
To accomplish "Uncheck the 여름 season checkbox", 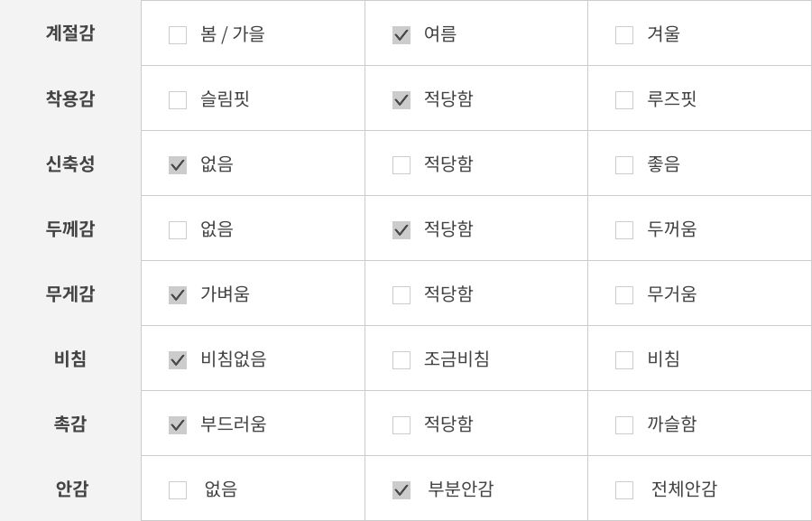I will click(401, 35).
